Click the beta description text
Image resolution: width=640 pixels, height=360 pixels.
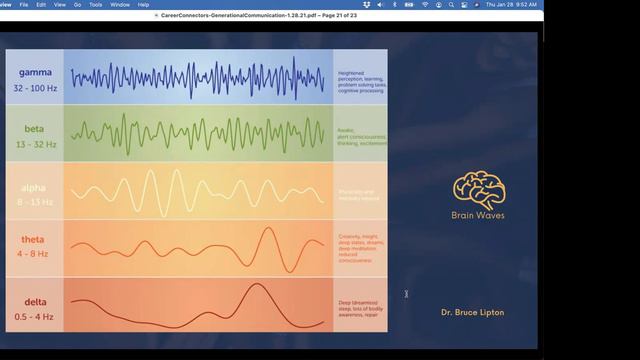coord(362,137)
